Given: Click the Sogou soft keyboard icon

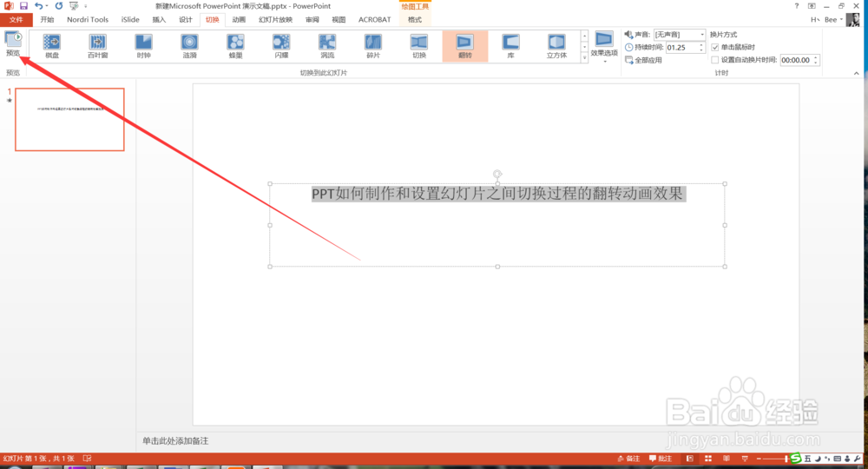Looking at the screenshot, I should coord(837,459).
